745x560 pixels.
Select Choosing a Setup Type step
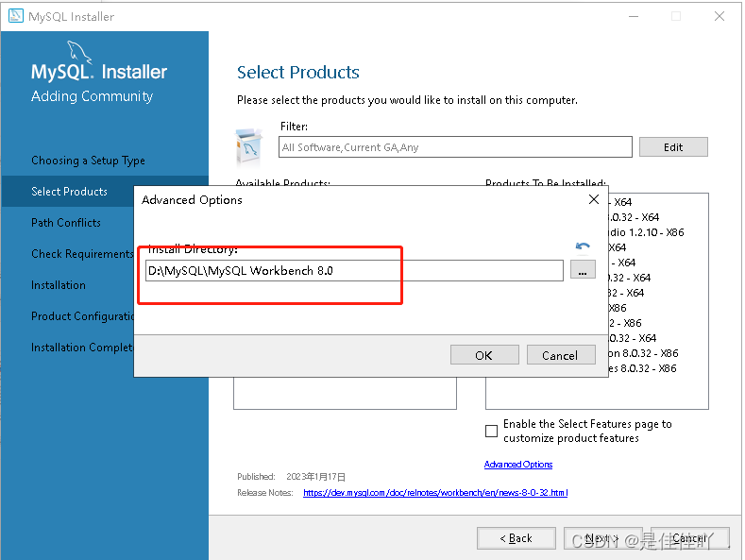88,161
